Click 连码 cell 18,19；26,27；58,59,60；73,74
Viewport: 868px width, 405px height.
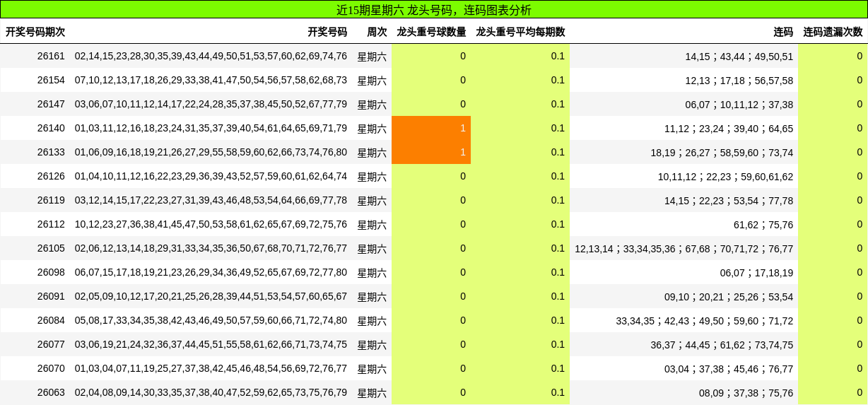point(722,153)
